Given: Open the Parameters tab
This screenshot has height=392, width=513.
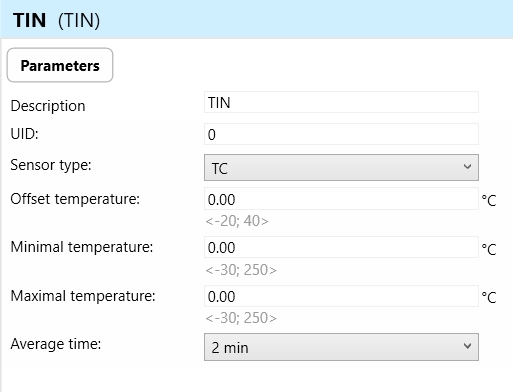Looking at the screenshot, I should click(x=60, y=65).
